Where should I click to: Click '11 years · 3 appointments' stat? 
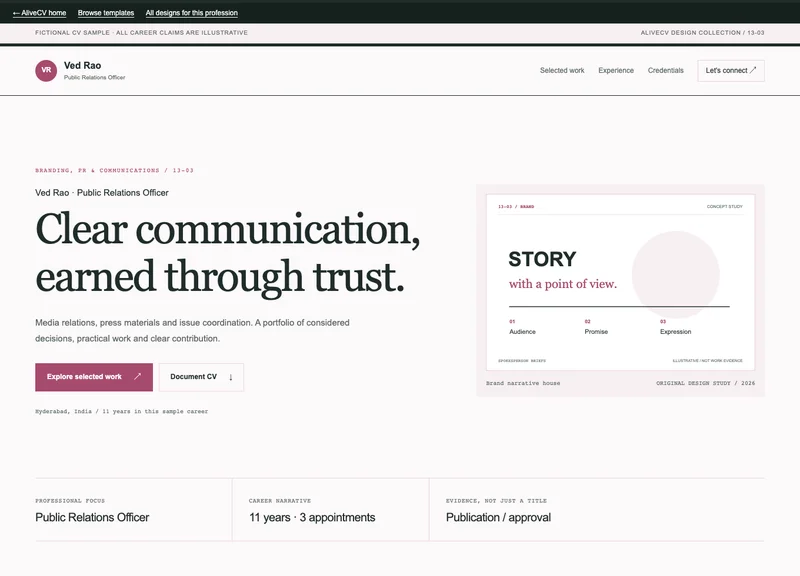pyautogui.click(x=312, y=517)
